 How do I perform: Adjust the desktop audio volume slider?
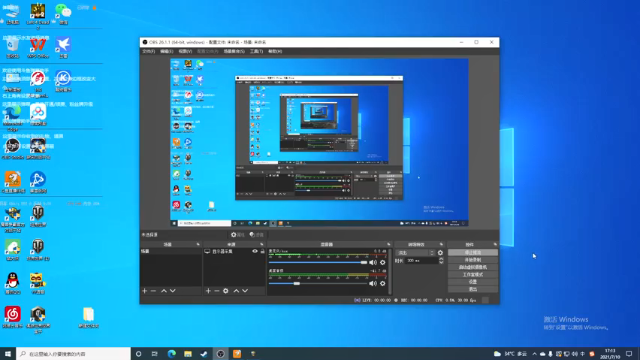coord(318,283)
